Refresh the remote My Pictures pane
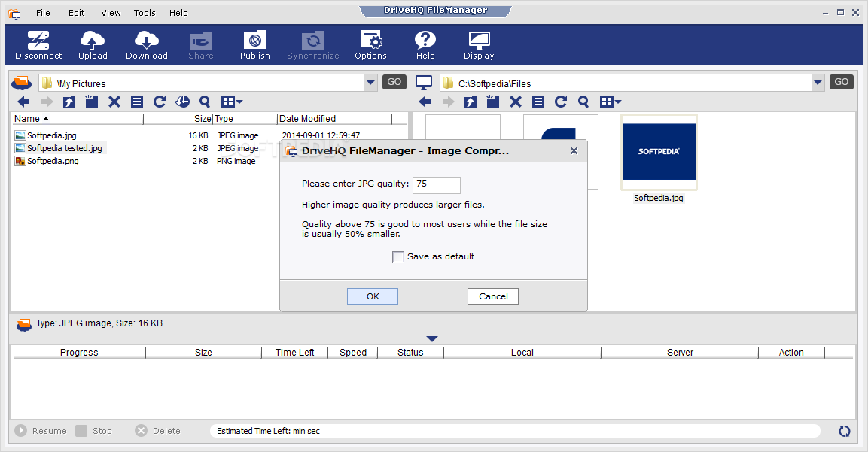 [160, 102]
